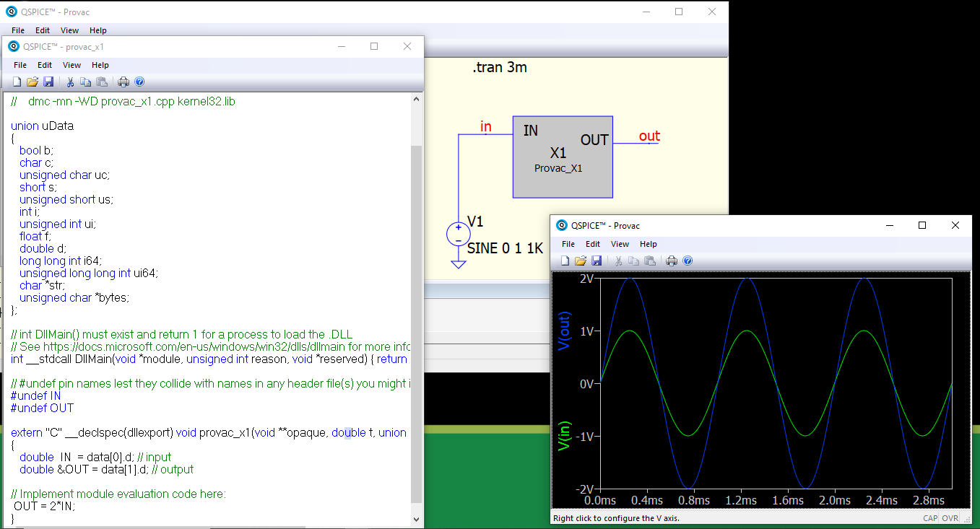Click the '#undef OUT' line in code
Screen dimensions: 980x529
click(x=42, y=408)
